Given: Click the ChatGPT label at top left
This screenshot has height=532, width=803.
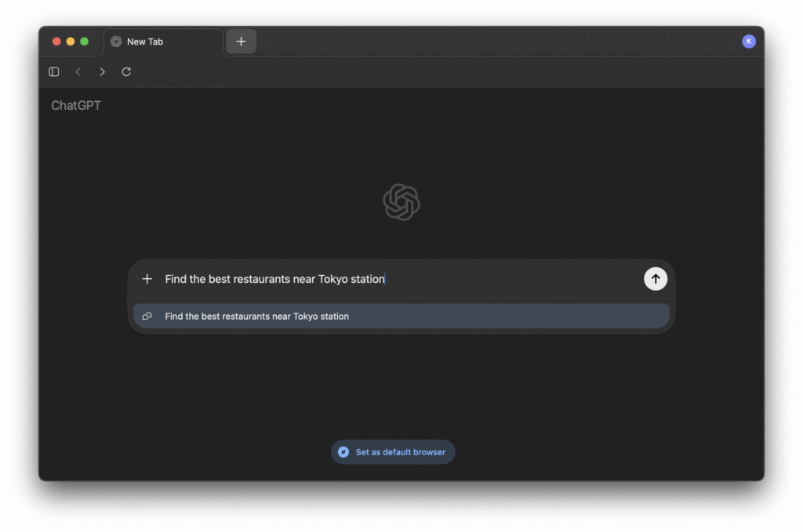Looking at the screenshot, I should tap(76, 106).
